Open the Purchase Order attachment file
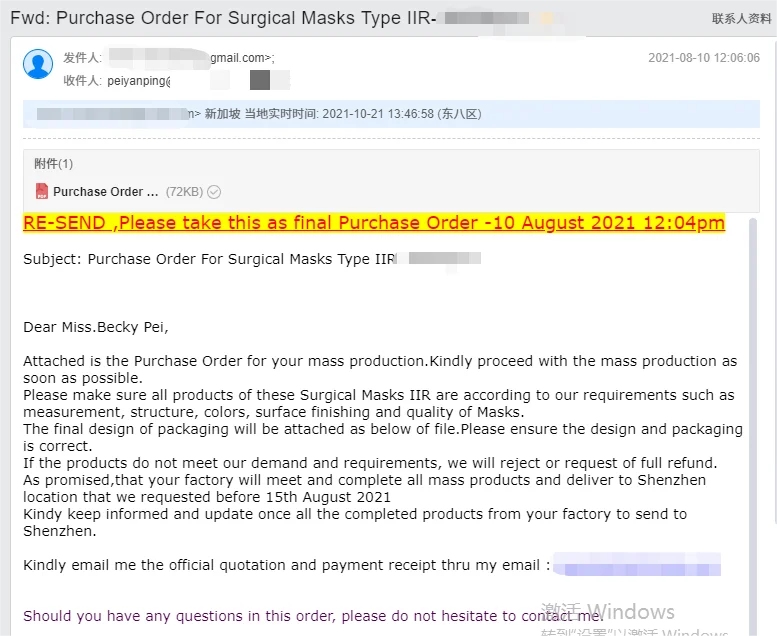The image size is (777, 636). (105, 192)
